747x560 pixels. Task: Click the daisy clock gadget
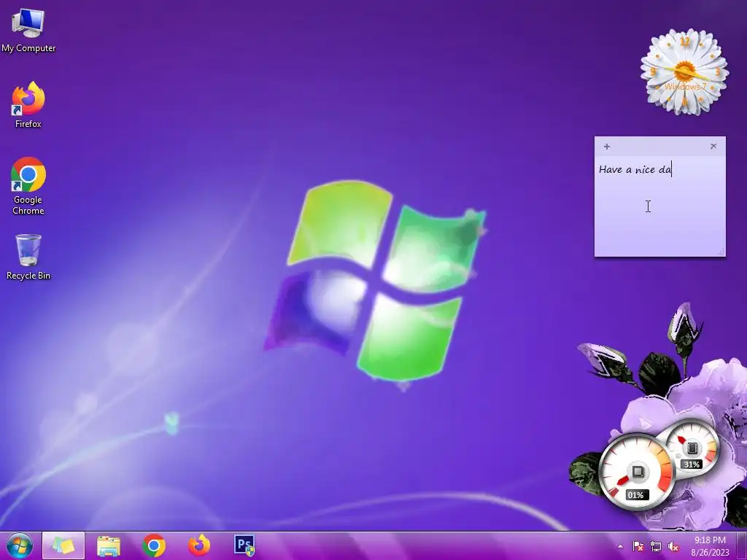(x=684, y=72)
